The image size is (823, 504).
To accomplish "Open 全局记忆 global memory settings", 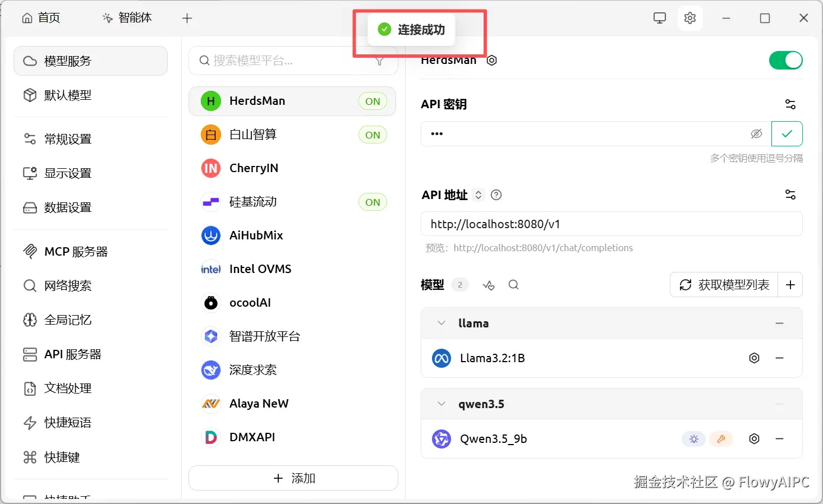I will pyautogui.click(x=90, y=320).
